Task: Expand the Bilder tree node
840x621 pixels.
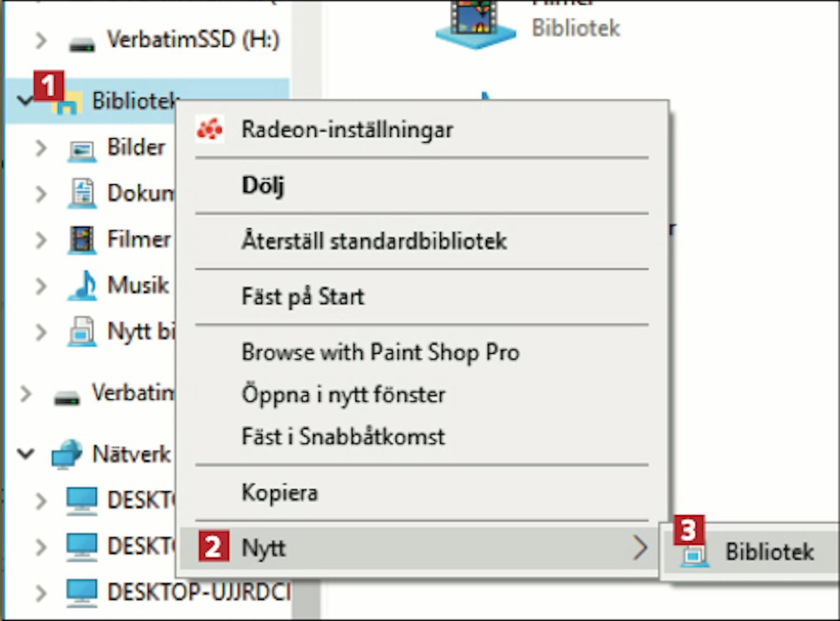Action: point(40,148)
